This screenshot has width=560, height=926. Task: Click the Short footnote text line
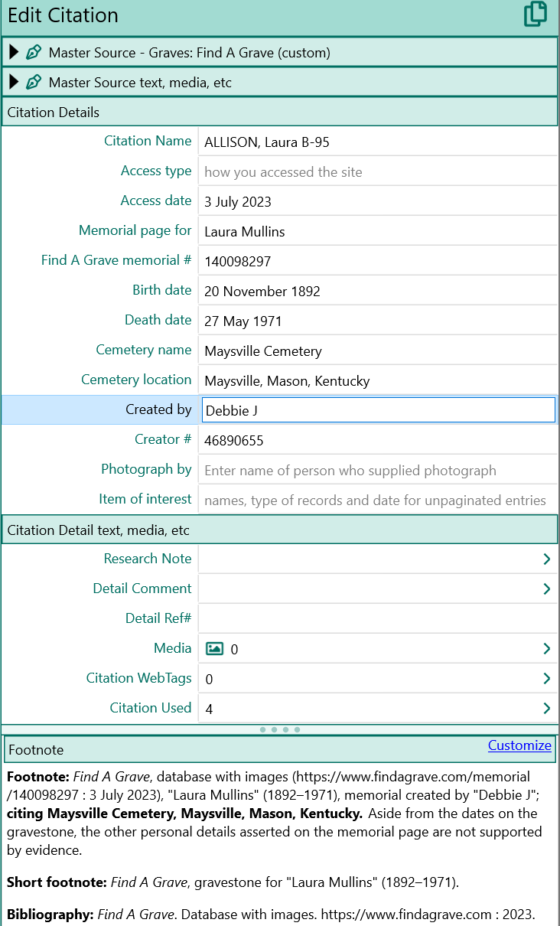(233, 882)
